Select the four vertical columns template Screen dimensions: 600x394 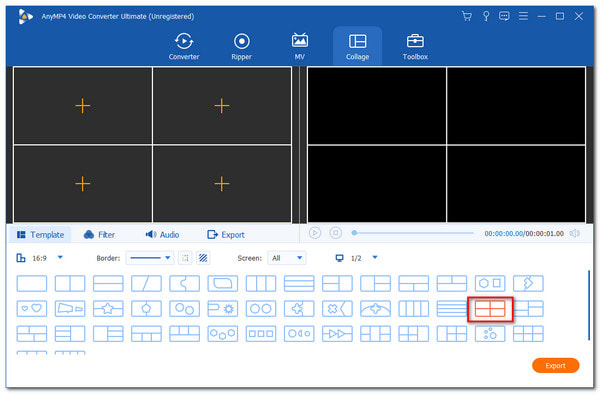point(414,309)
